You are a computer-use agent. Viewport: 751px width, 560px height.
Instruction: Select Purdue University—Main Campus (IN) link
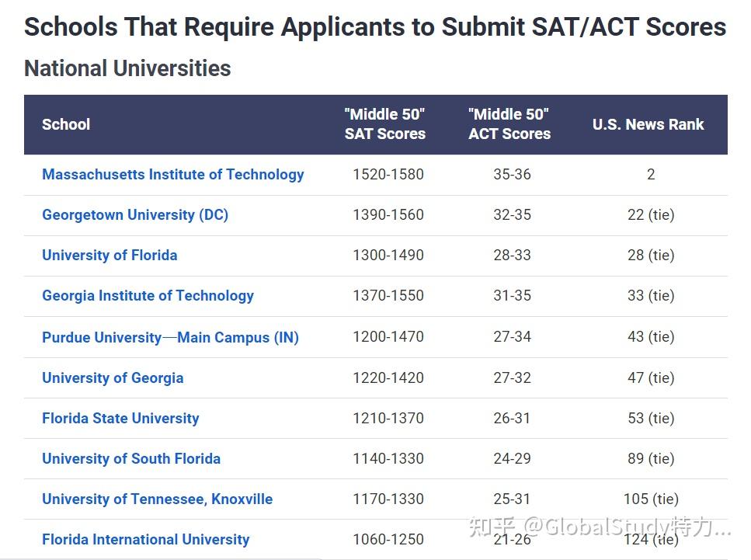(170, 337)
